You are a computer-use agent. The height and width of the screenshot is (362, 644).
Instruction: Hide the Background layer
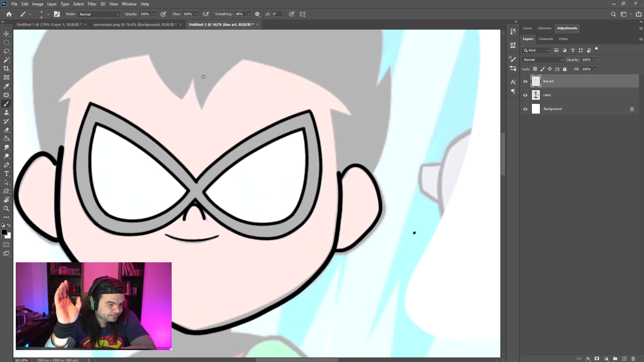525,109
